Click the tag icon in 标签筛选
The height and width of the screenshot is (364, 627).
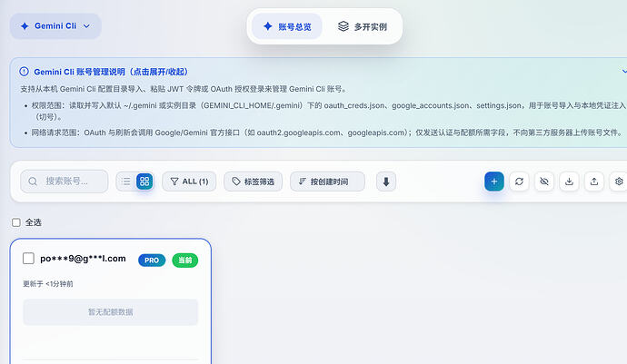tap(236, 182)
